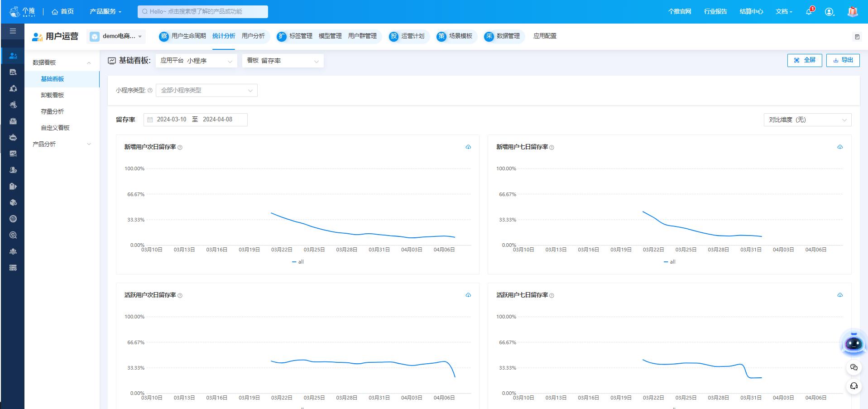
Task: Click the product search box
Action: (203, 12)
